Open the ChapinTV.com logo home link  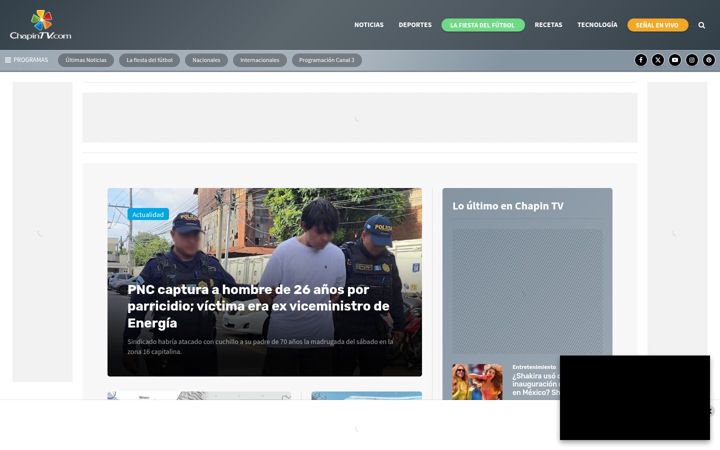[x=40, y=25]
